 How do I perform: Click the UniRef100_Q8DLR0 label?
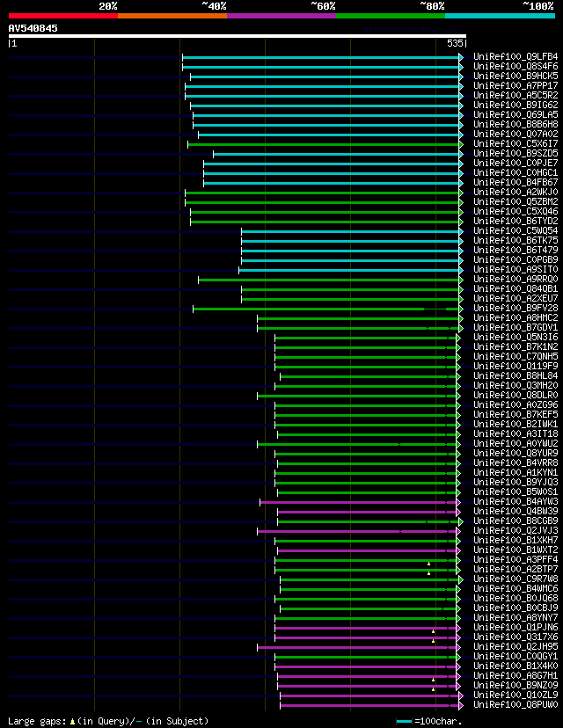pyautogui.click(x=515, y=395)
